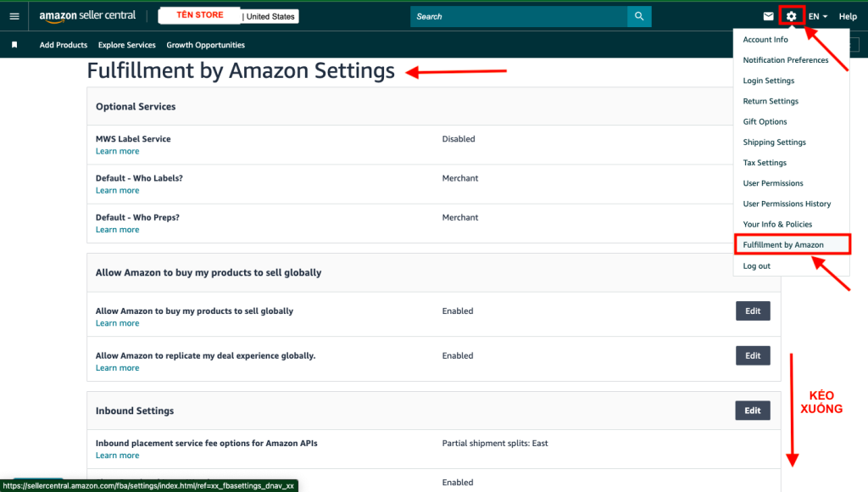Open the EN language dropdown
The image size is (868, 492).
pyautogui.click(x=818, y=15)
